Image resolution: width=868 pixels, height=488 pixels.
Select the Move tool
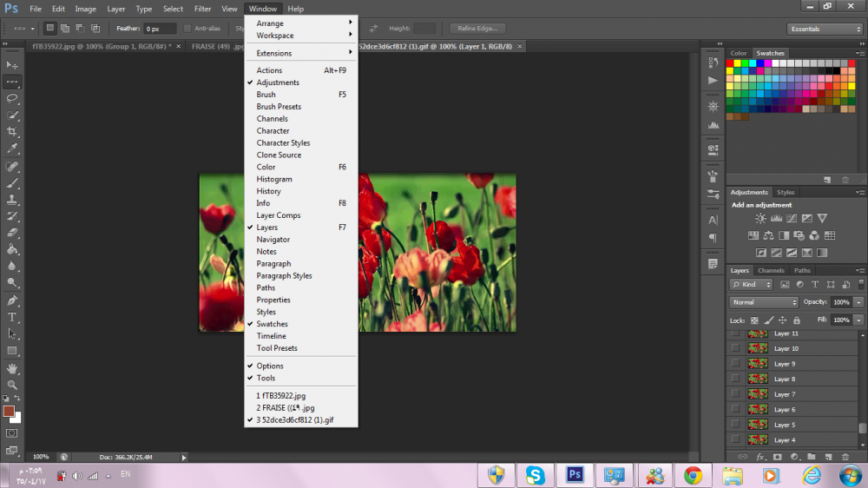click(x=12, y=65)
